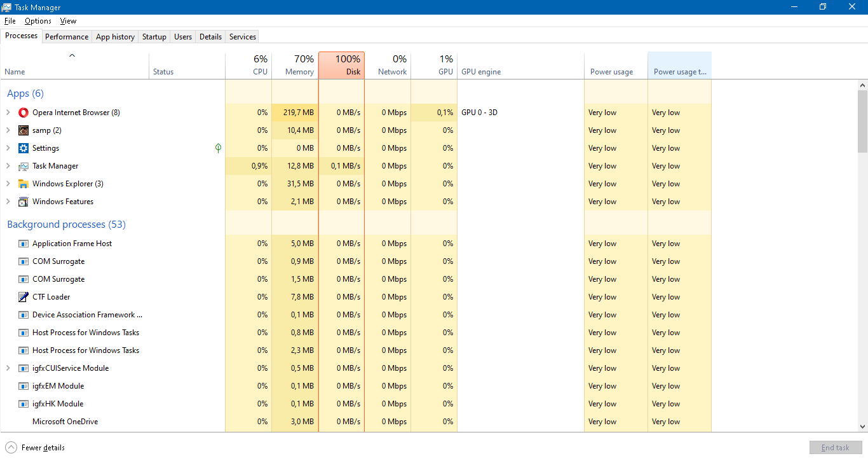This screenshot has width=868, height=463.
Task: Click the Windows Features icon
Action: (x=24, y=202)
